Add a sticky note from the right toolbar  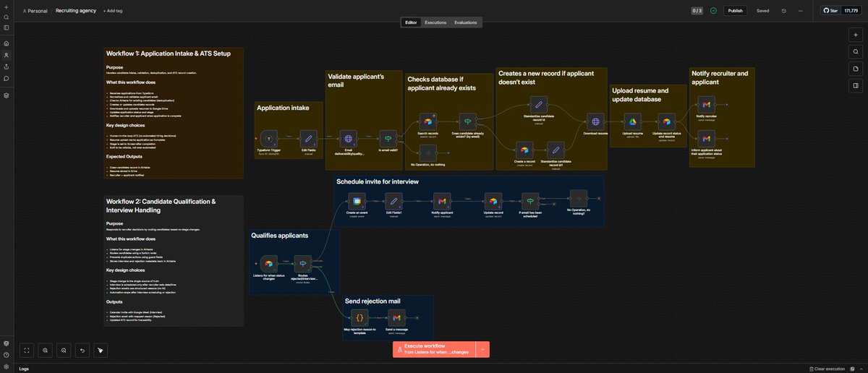[855, 69]
